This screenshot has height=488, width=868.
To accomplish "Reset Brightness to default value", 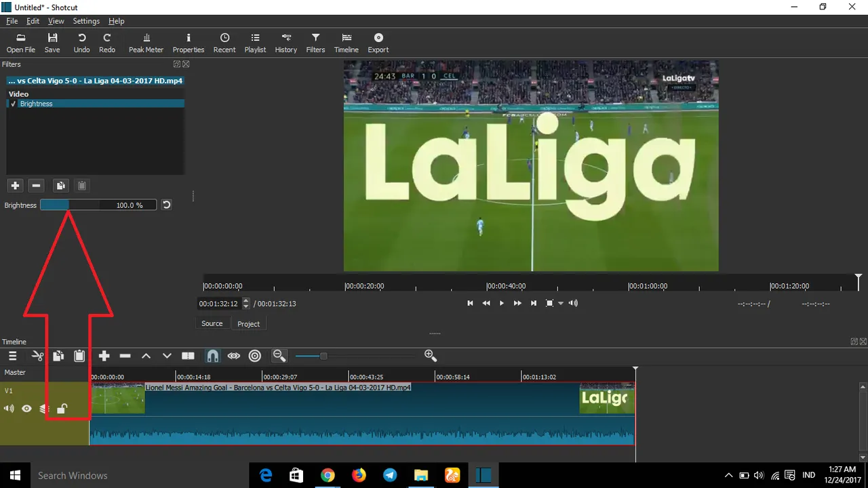I will pyautogui.click(x=166, y=205).
